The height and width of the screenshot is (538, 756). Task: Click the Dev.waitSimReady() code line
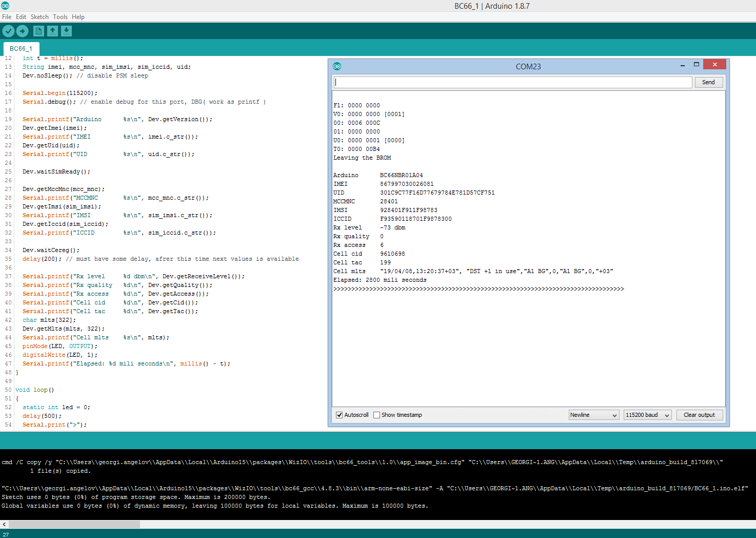[x=56, y=172]
